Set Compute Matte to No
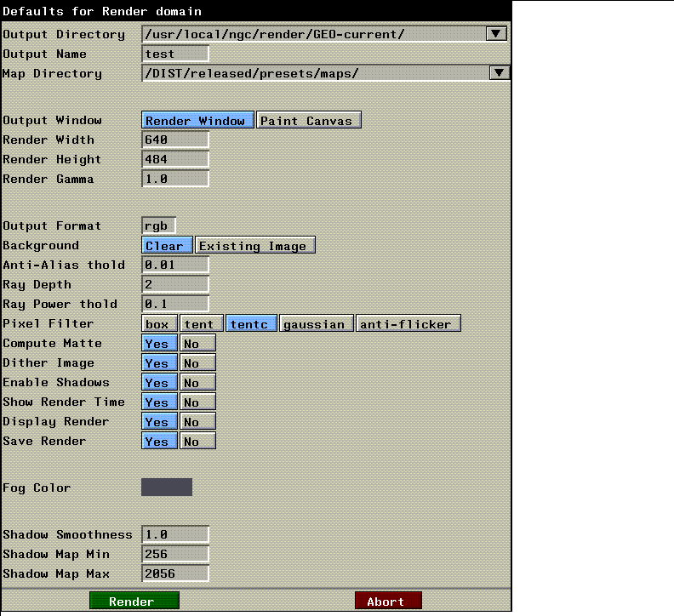This screenshot has height=616, width=674. 197,343
